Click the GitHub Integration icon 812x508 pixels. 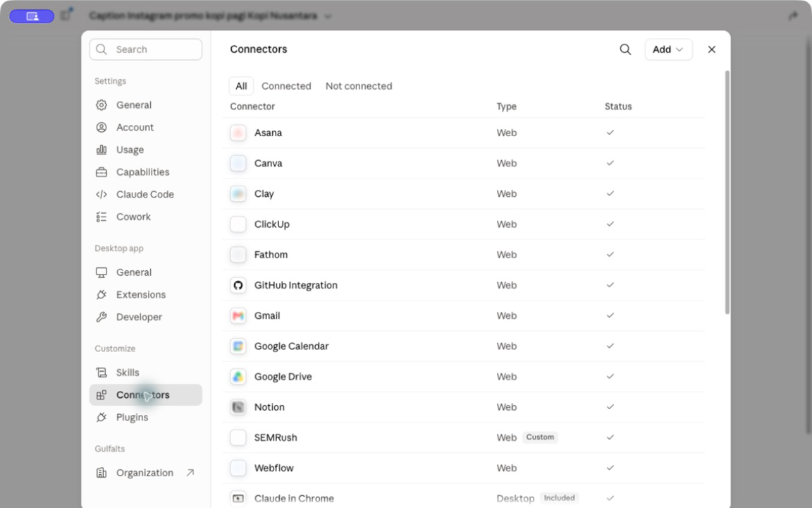(238, 285)
